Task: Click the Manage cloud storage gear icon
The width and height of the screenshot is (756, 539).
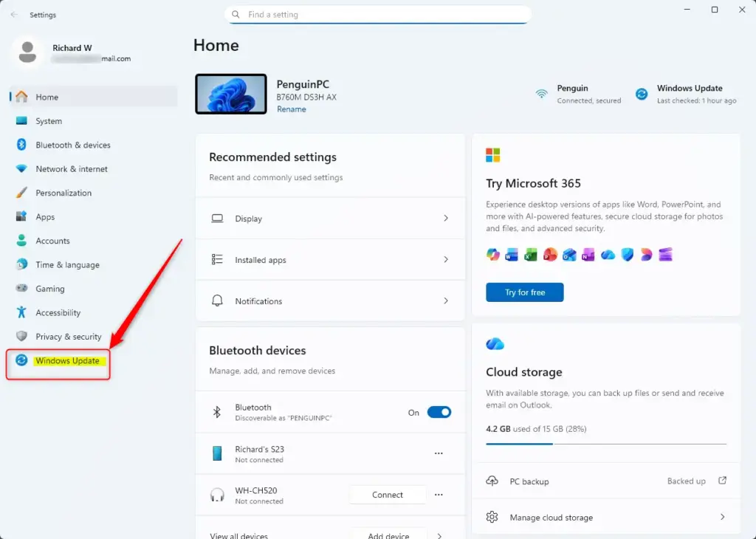Action: click(492, 517)
